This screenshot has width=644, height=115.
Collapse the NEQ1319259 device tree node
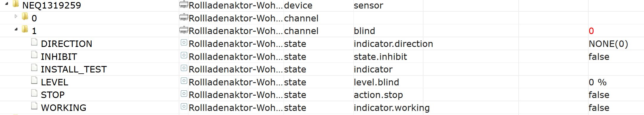tap(6, 4)
